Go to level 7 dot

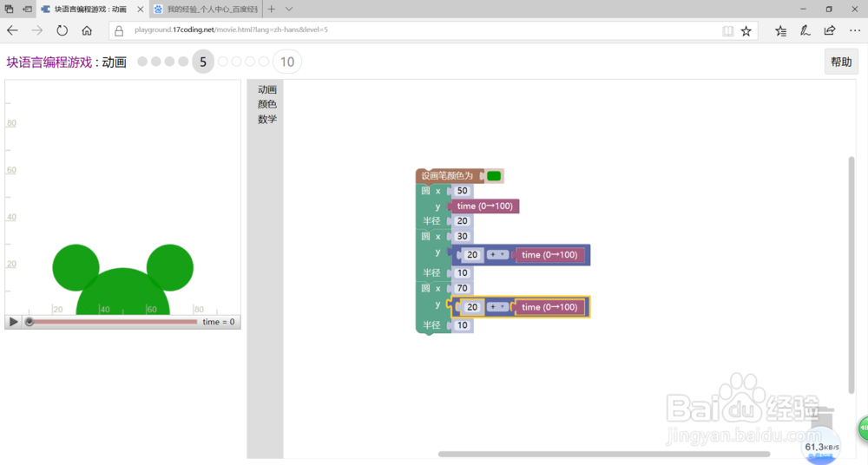(236, 62)
